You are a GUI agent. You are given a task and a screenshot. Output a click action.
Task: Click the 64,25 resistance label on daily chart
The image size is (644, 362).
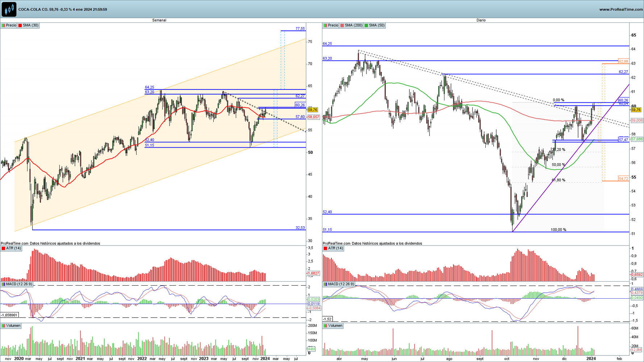click(327, 44)
